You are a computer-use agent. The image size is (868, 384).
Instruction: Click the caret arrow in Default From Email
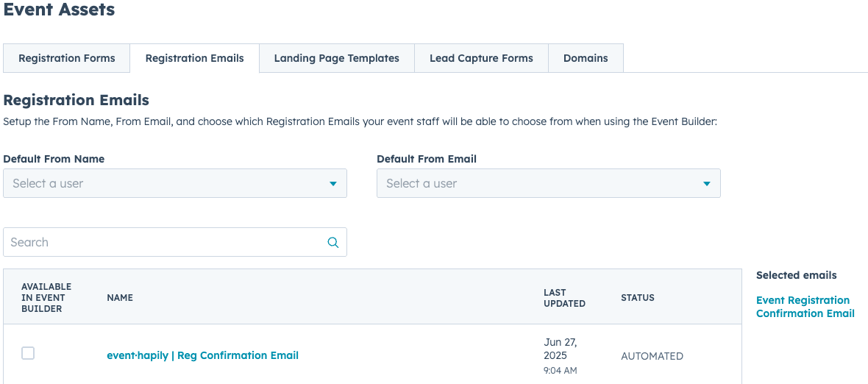[x=706, y=184]
